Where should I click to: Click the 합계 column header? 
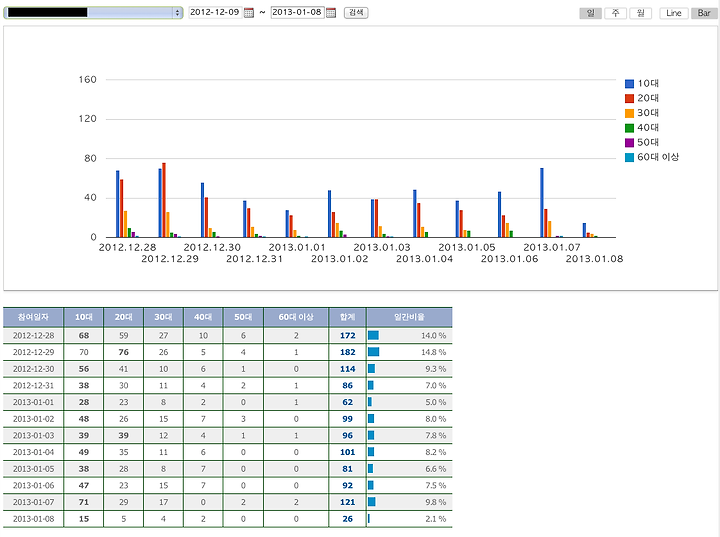point(348,317)
